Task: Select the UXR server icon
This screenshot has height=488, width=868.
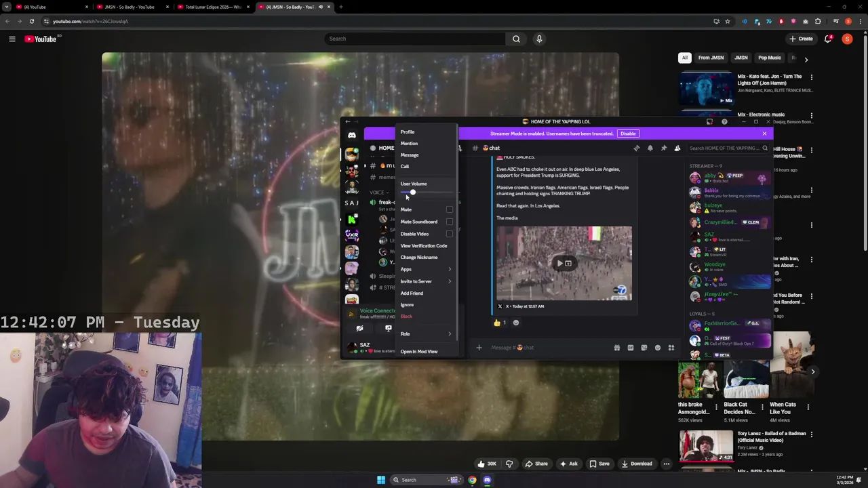Action: pos(351,235)
